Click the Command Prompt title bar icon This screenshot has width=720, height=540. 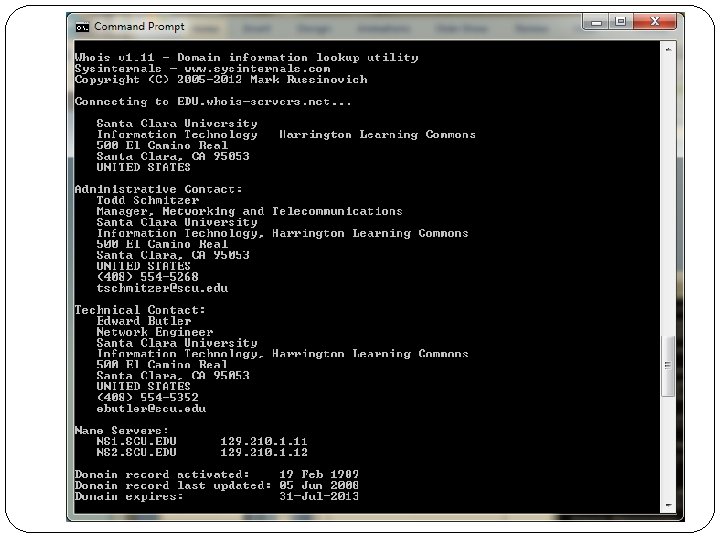pos(82,27)
